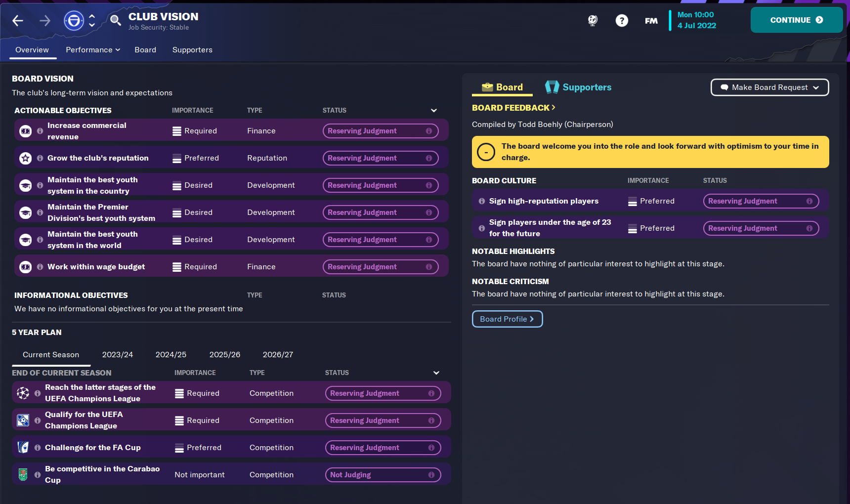Open the FM menu

click(651, 20)
